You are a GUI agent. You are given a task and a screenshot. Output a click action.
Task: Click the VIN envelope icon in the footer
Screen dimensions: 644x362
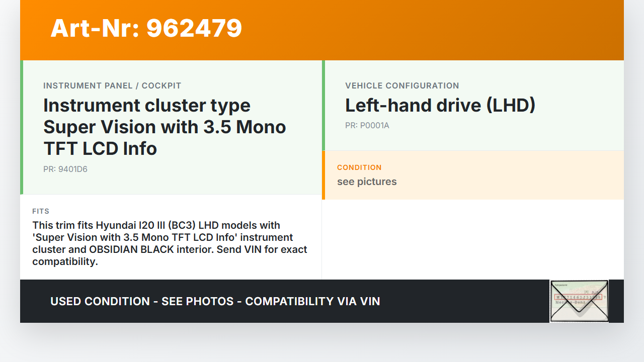tap(579, 301)
